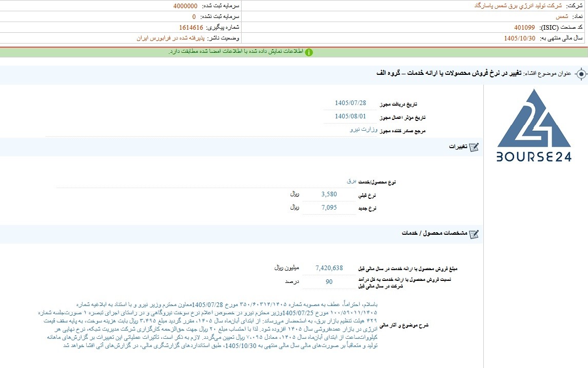Click the company name شرکت تولید انرژی برق شمس پاسارگاد
This screenshot has width=588, height=368.
(518, 6)
